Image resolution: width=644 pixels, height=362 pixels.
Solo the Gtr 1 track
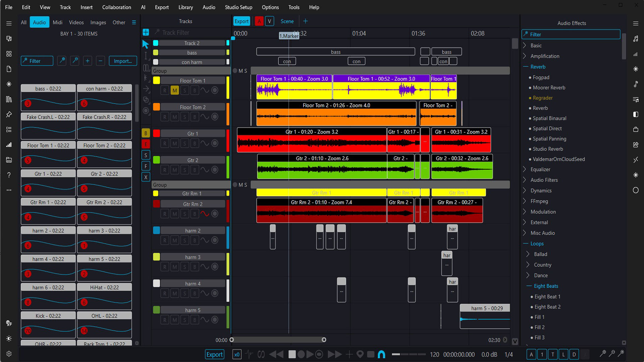click(185, 143)
